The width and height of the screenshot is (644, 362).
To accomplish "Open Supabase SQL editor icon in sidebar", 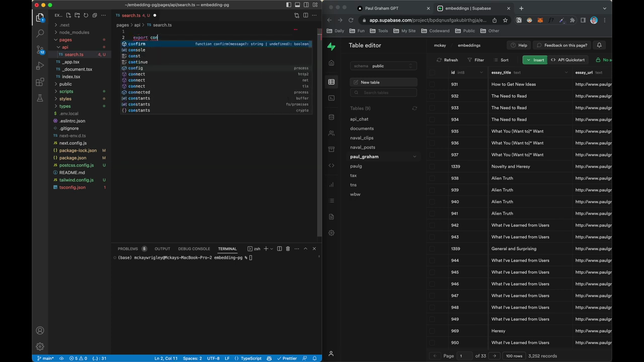I will (x=331, y=98).
